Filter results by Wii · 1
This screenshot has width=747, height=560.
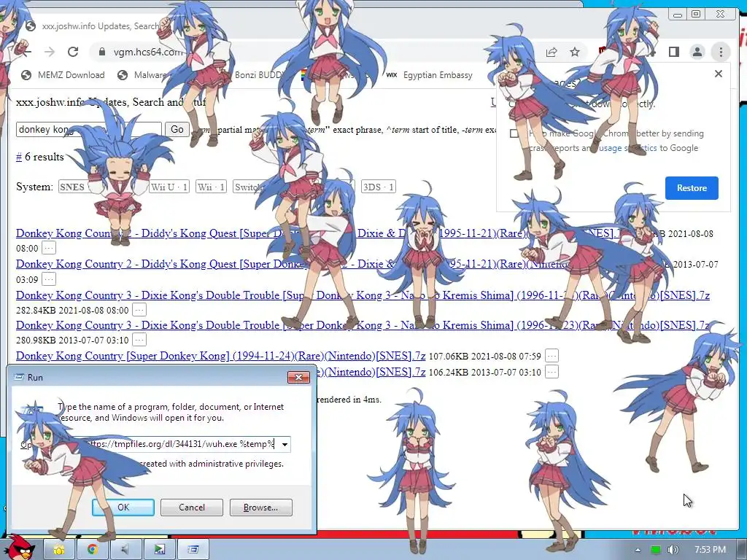click(210, 187)
